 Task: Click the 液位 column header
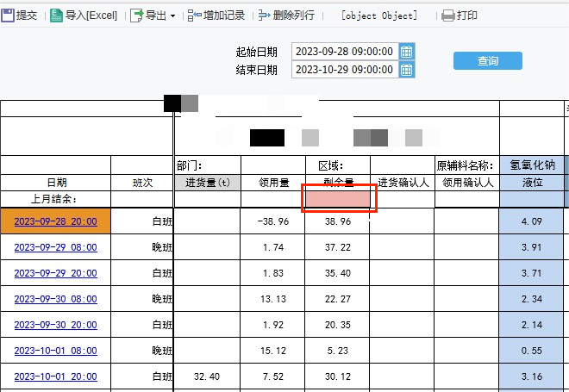coord(532,183)
